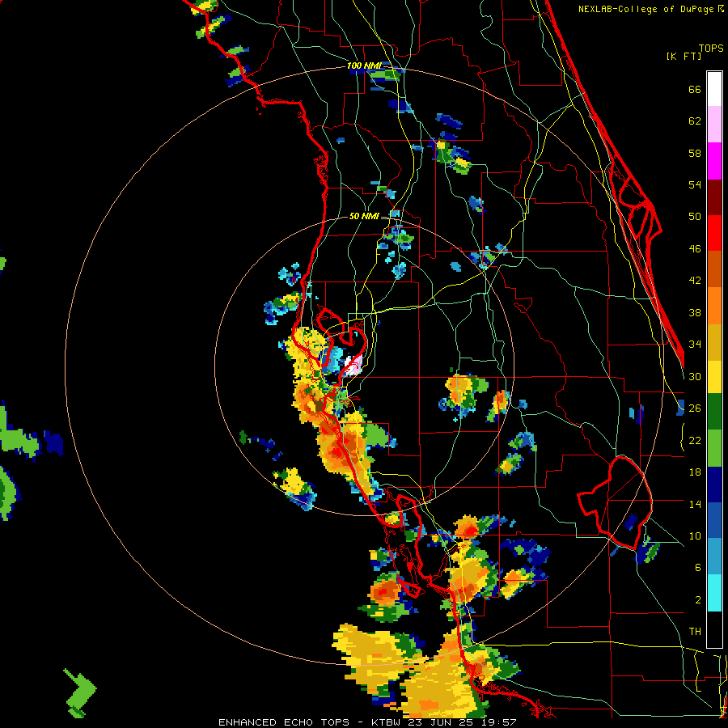Click the 50 legend value
Screen dimensions: 728x728
(x=695, y=216)
